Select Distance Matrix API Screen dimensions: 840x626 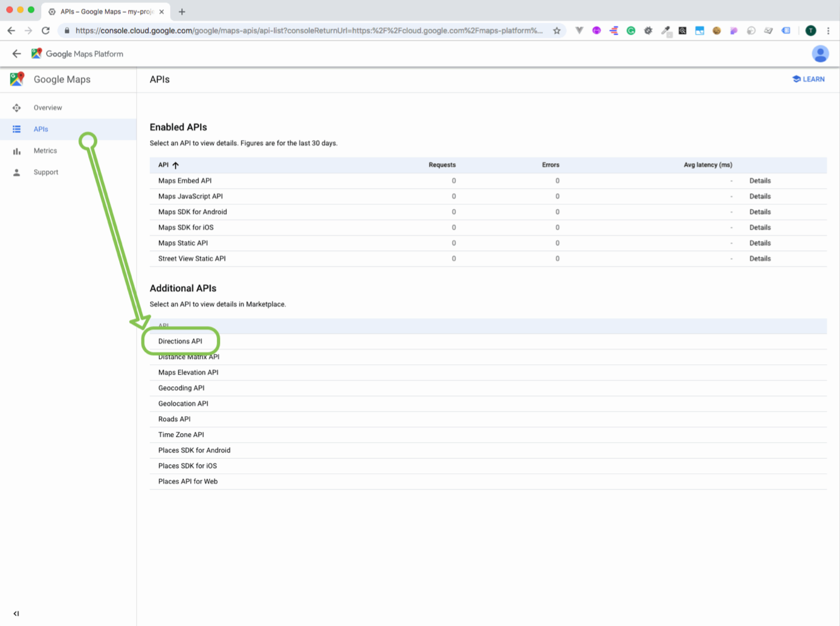(488, 357)
